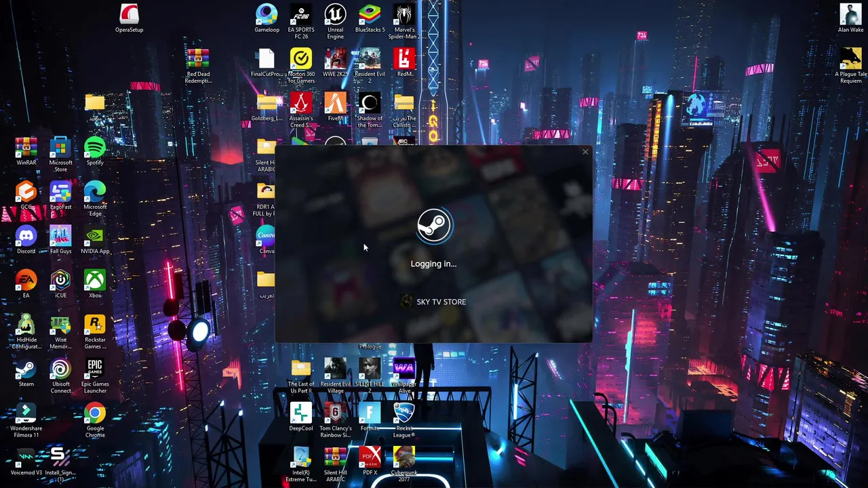Screen dimensions: 868x488
Task: Open the Wise Memory shortcut
Action: (60, 331)
